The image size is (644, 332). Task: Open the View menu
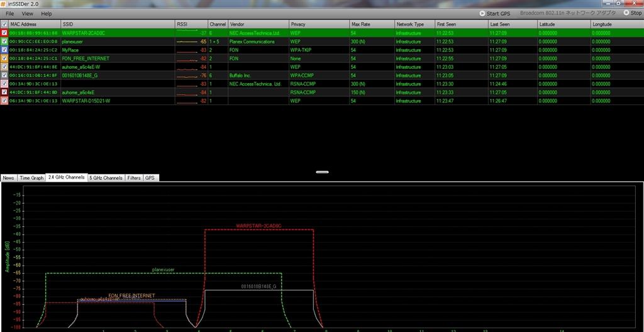(28, 13)
